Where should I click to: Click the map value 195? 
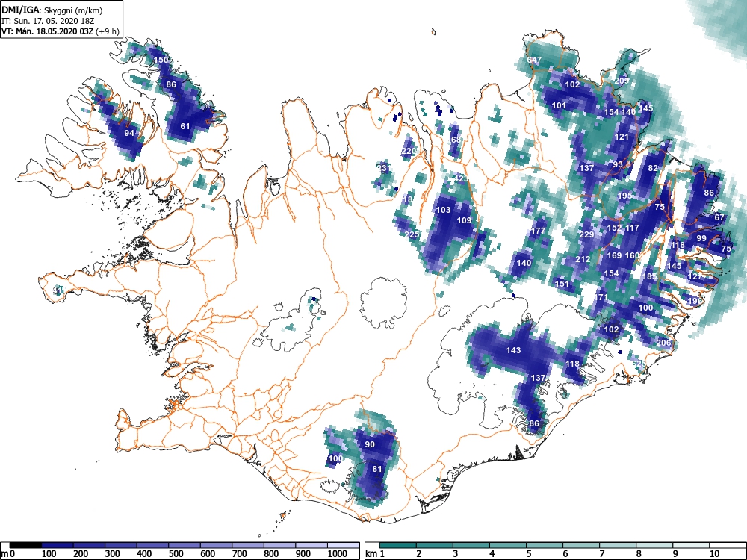click(624, 196)
